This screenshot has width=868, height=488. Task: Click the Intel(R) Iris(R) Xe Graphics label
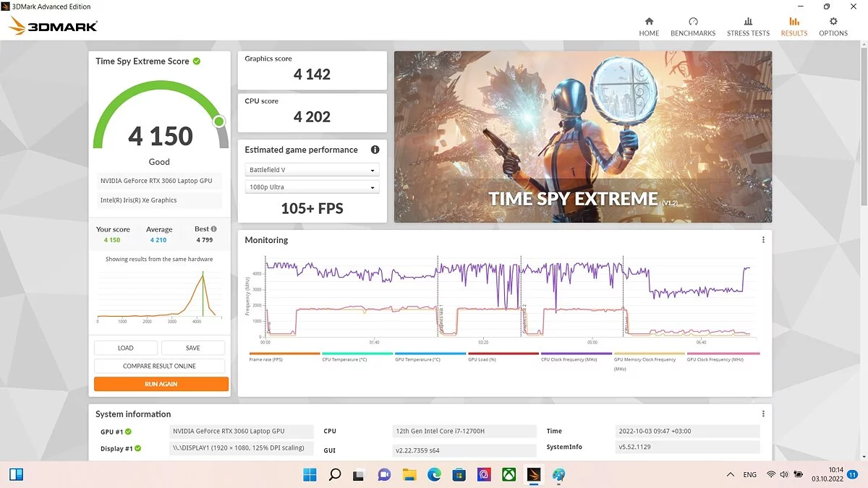pos(160,200)
